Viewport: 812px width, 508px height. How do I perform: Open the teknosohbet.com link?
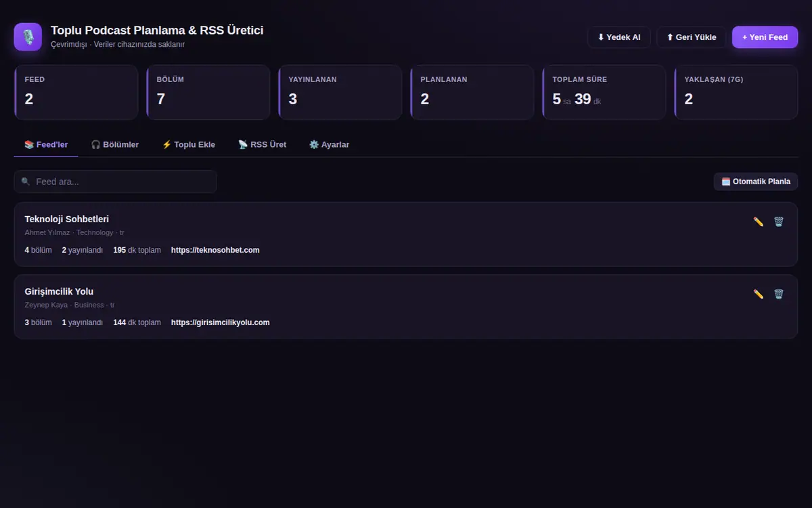point(215,250)
